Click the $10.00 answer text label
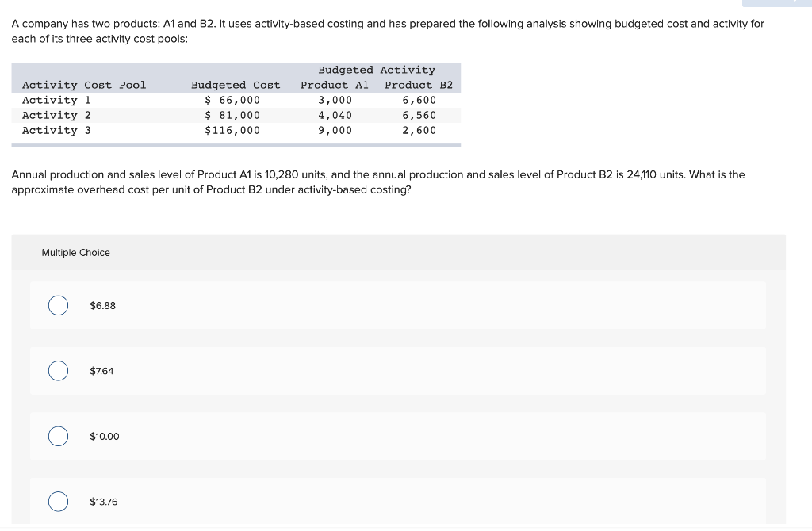 104,436
